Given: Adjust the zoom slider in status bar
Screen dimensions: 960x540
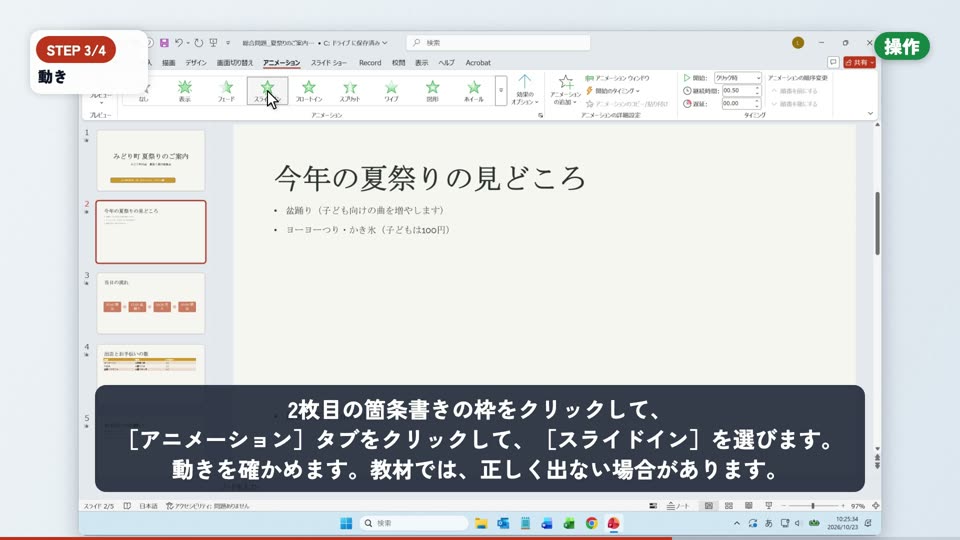Looking at the screenshot, I should point(813,506).
